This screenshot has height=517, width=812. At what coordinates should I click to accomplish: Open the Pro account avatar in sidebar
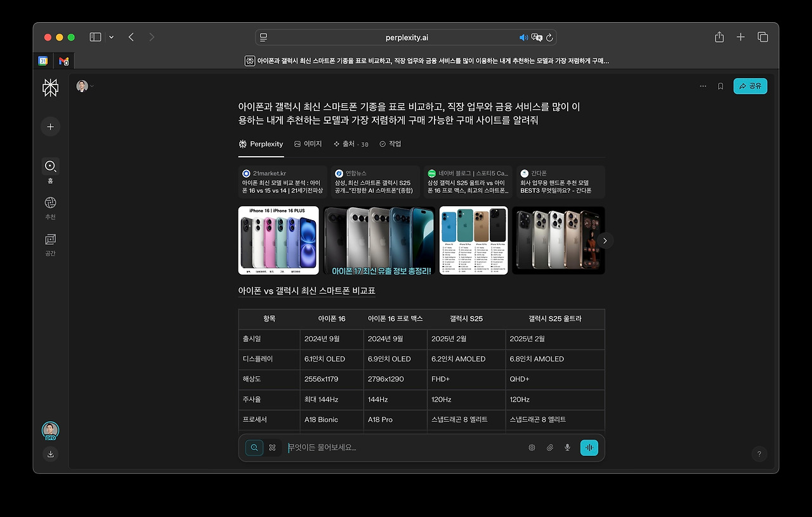(51, 431)
